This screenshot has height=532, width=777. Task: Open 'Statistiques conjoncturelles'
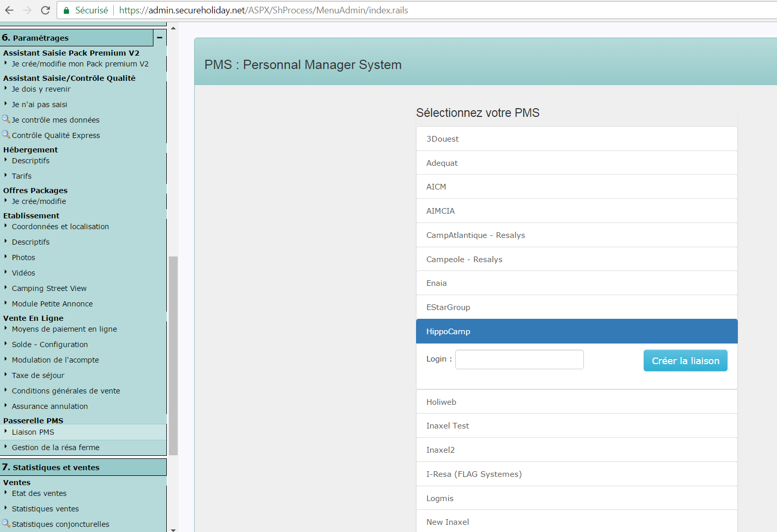tap(61, 524)
